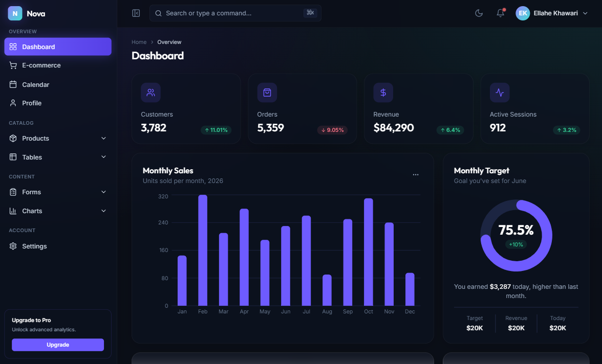Open Settings from the sidebar
Image resolution: width=602 pixels, height=364 pixels.
[x=58, y=246]
